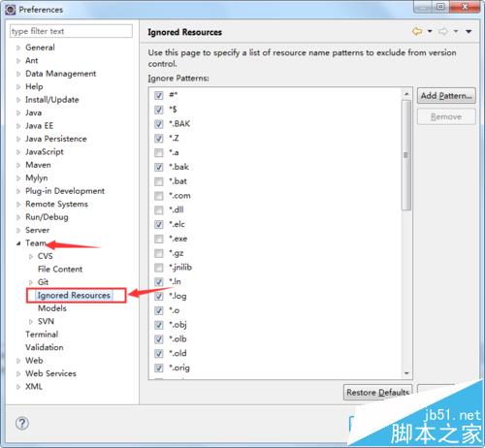Select Remote Systems item
Screen dimensions: 485x448
click(56, 204)
